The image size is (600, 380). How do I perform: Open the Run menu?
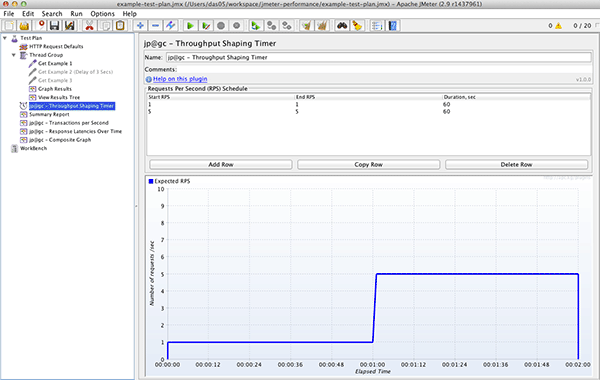pos(76,13)
